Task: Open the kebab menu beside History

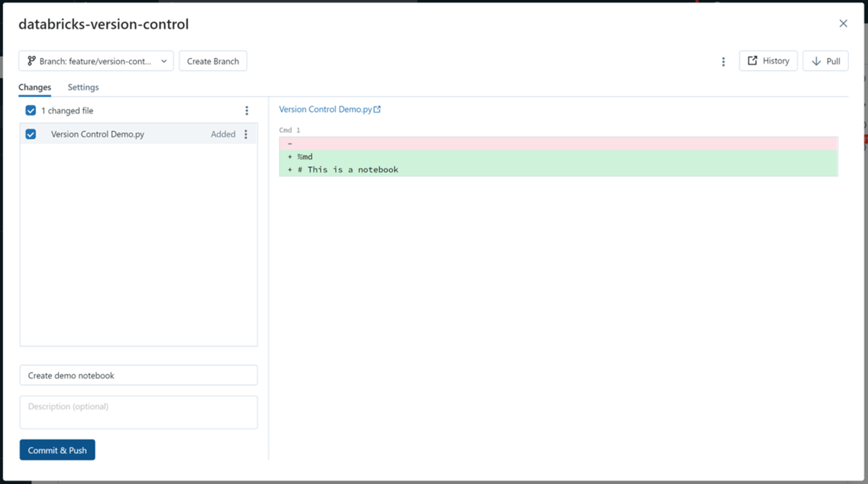Action: coord(723,62)
